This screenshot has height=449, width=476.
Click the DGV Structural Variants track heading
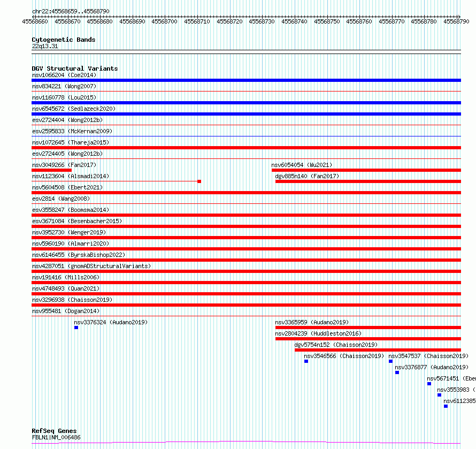click(x=75, y=69)
